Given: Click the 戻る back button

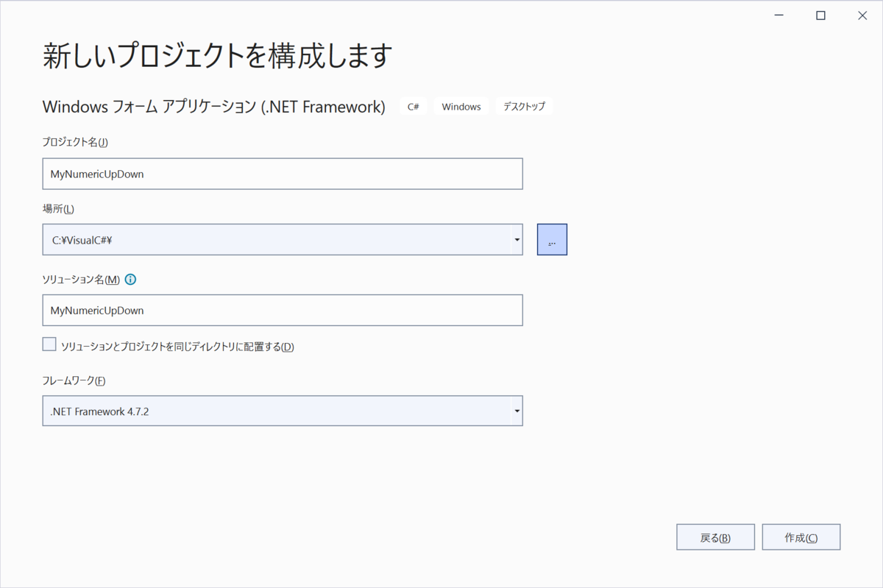Looking at the screenshot, I should coord(715,536).
